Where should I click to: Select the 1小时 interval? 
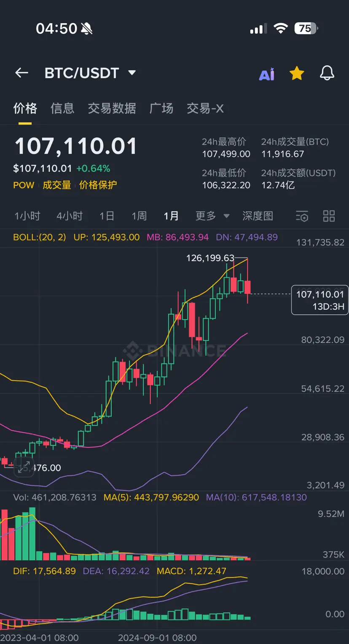point(27,216)
